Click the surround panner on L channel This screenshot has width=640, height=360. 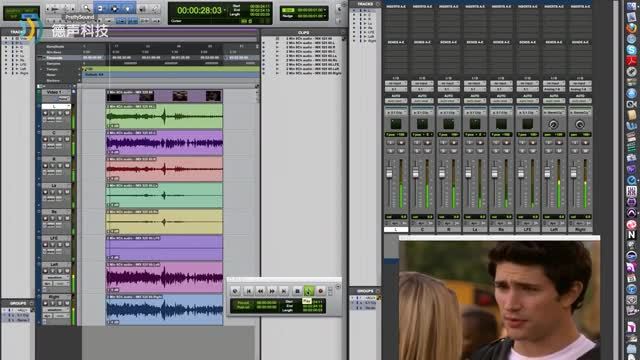pos(396,124)
